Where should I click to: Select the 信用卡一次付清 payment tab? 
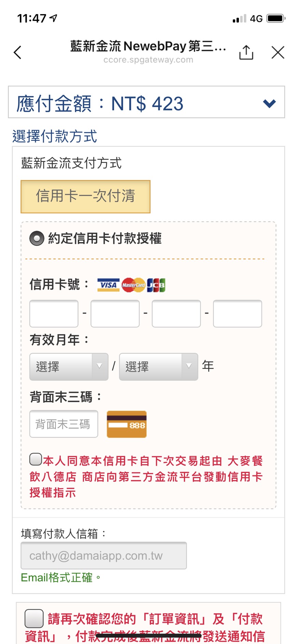click(85, 197)
